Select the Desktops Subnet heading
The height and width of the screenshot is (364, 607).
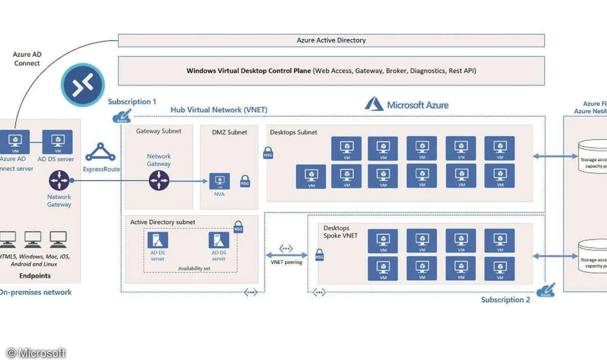[293, 132]
